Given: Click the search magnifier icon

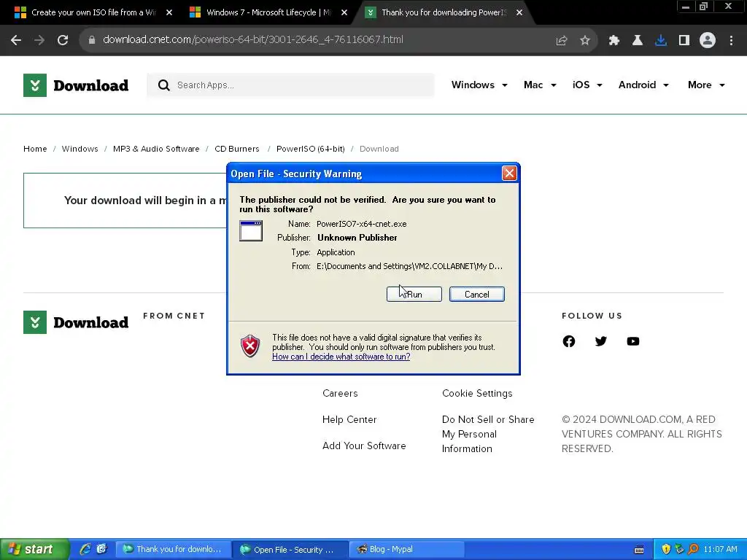Looking at the screenshot, I should [164, 85].
